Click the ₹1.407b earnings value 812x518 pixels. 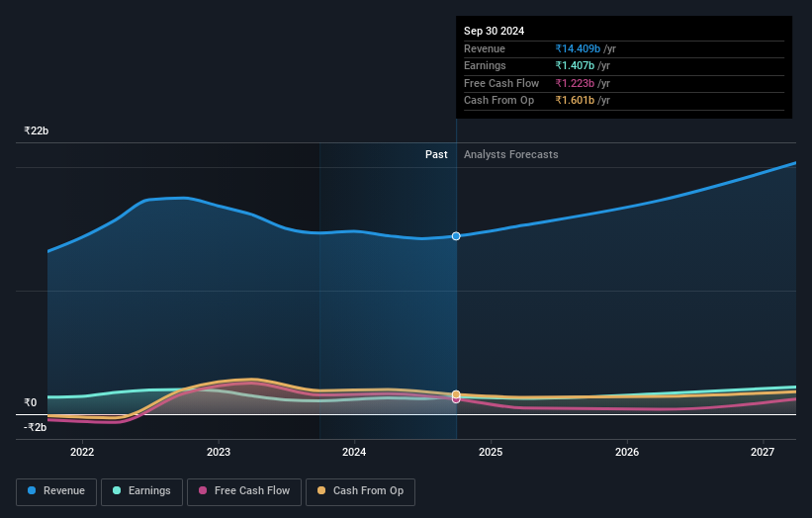(575, 65)
